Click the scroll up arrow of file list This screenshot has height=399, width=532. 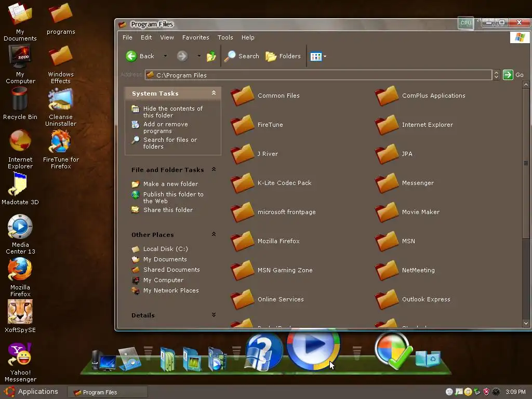[526, 85]
